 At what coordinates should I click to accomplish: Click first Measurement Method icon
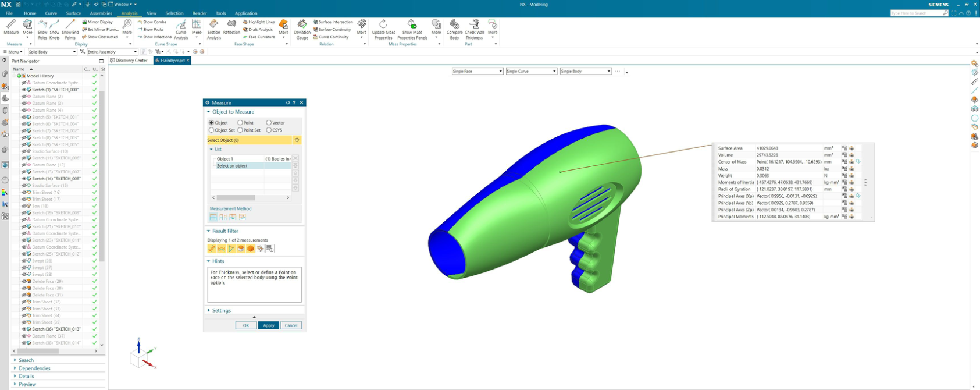tap(213, 217)
